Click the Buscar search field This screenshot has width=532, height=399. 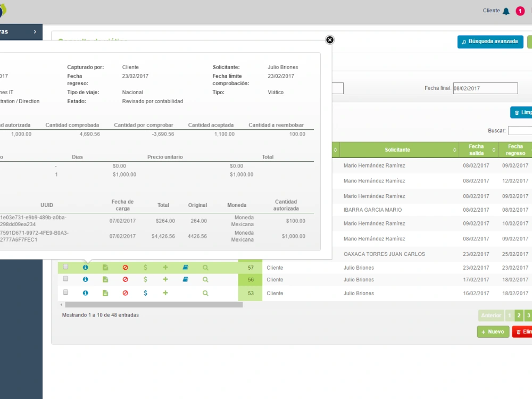[x=520, y=131]
